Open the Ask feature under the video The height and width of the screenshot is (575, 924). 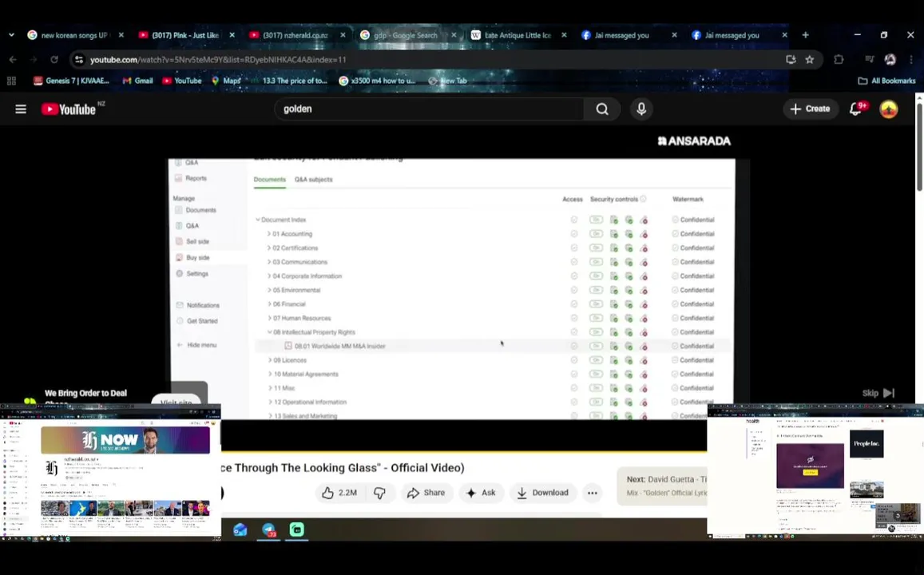point(481,493)
